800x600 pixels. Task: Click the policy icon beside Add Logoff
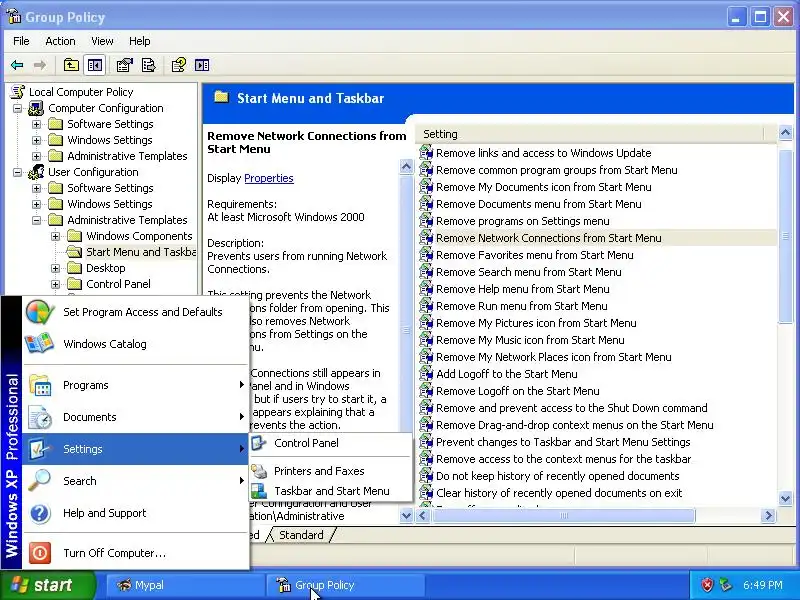pyautogui.click(x=426, y=374)
